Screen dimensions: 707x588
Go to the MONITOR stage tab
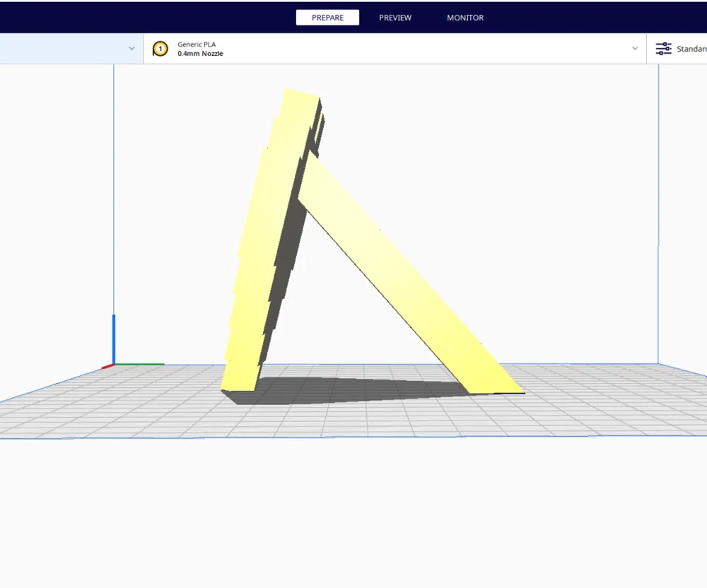(x=465, y=18)
